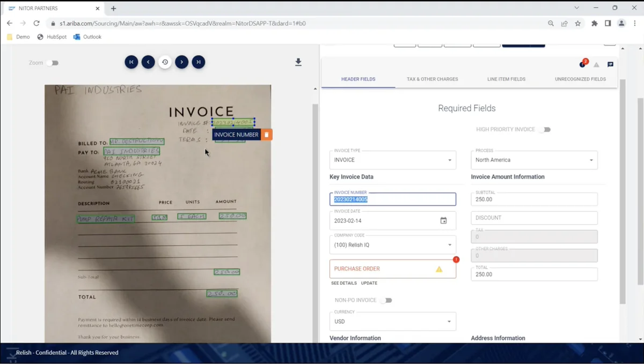Viewport: 644px width, 364px height.
Task: Click the Invoice Number input field
Action: click(393, 199)
